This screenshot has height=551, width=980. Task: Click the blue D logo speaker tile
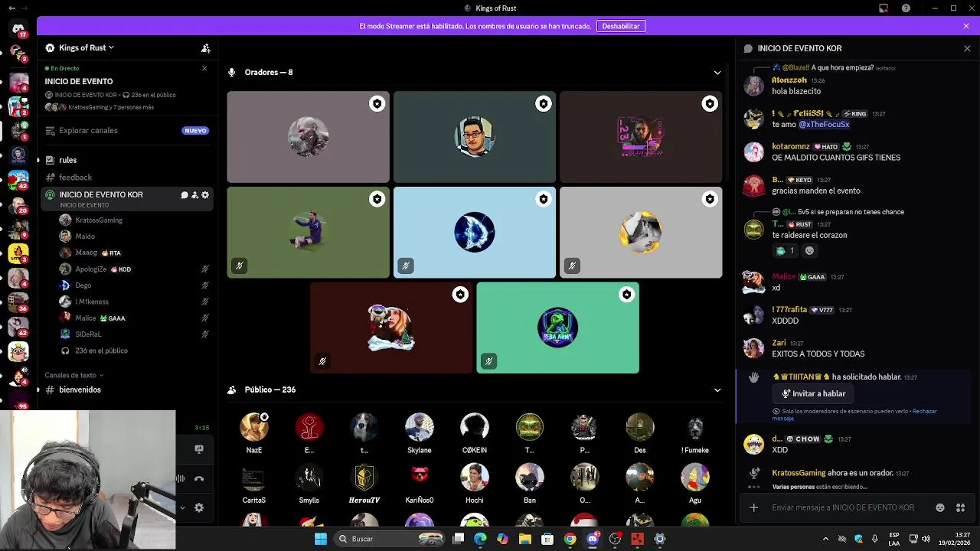(x=475, y=233)
